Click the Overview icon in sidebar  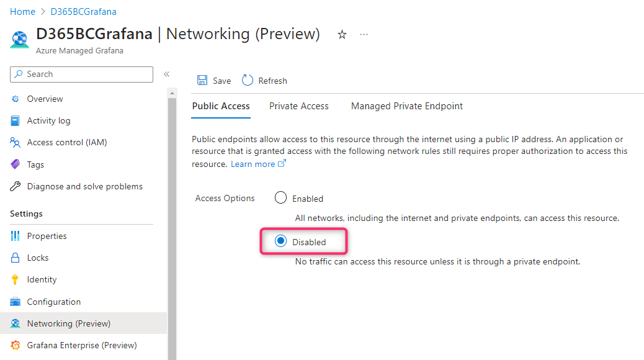pyautogui.click(x=16, y=99)
